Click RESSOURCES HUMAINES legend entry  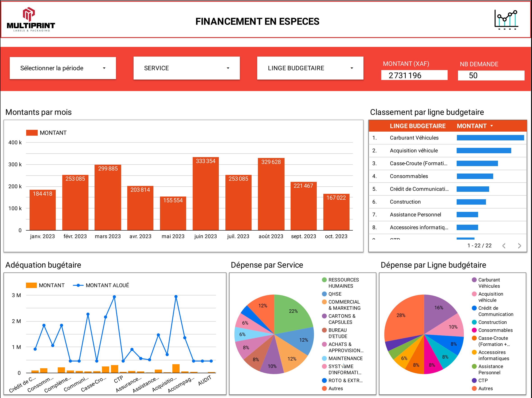point(340,283)
